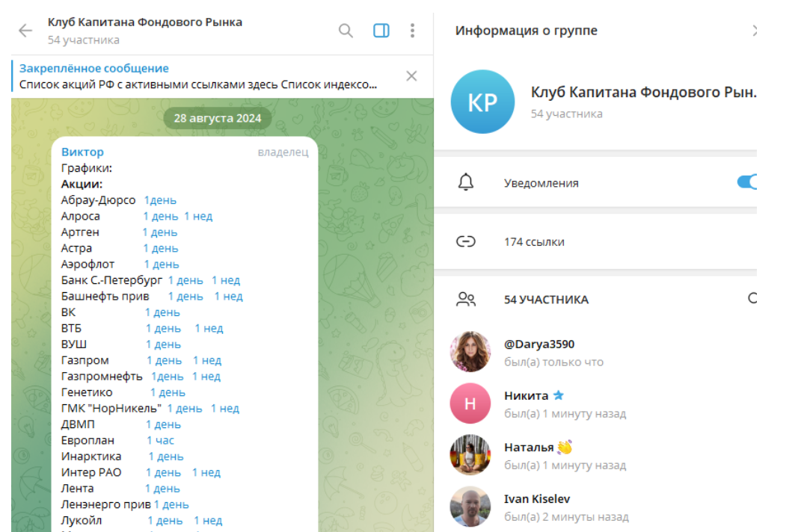Open Банк С.-Петербург 1 день link
798x532 pixels.
coord(185,280)
